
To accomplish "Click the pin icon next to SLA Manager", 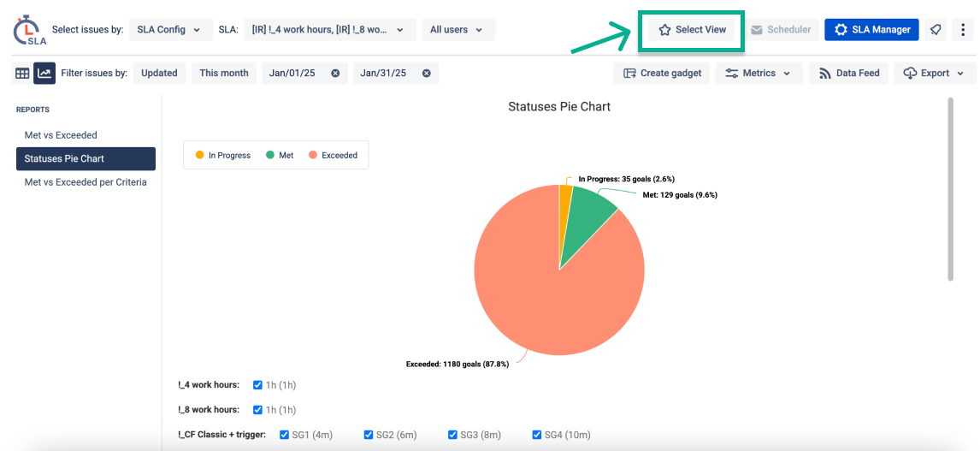I will pos(936,30).
